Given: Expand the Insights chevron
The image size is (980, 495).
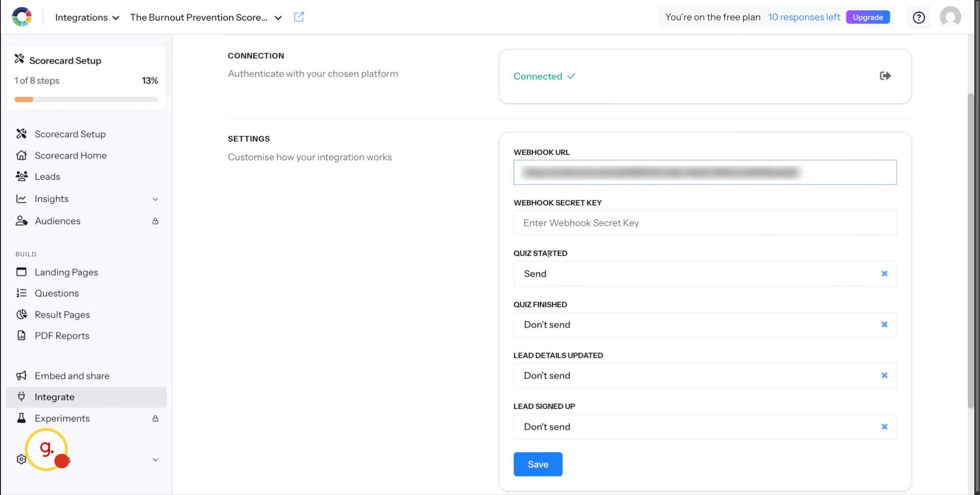Looking at the screenshot, I should (156, 199).
